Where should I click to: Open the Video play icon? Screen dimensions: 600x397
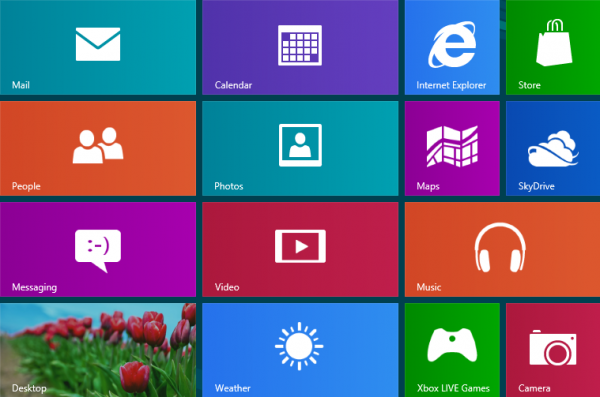click(300, 246)
